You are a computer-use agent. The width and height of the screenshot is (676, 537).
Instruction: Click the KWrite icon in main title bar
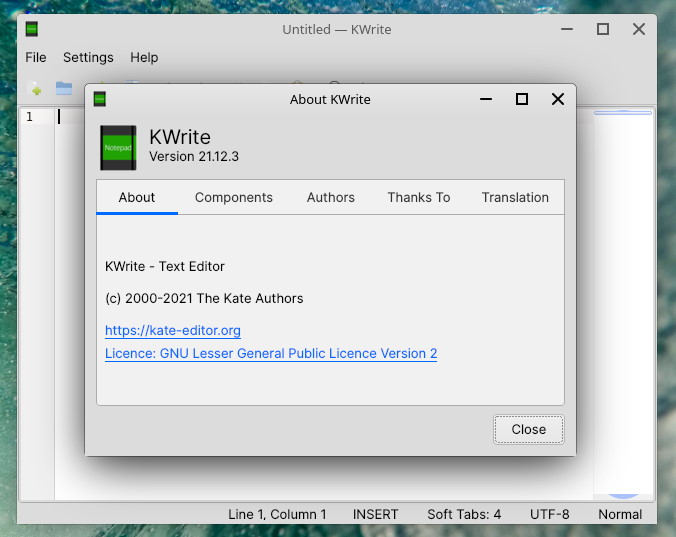coord(32,29)
